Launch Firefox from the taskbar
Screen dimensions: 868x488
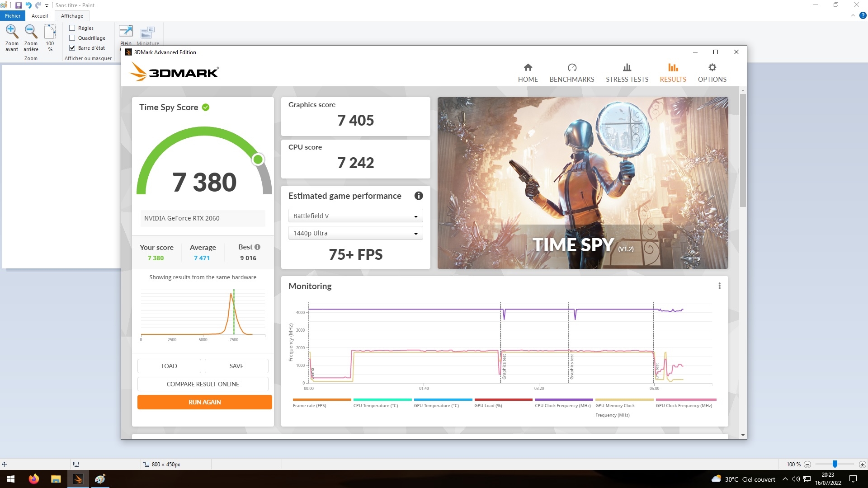[34, 479]
